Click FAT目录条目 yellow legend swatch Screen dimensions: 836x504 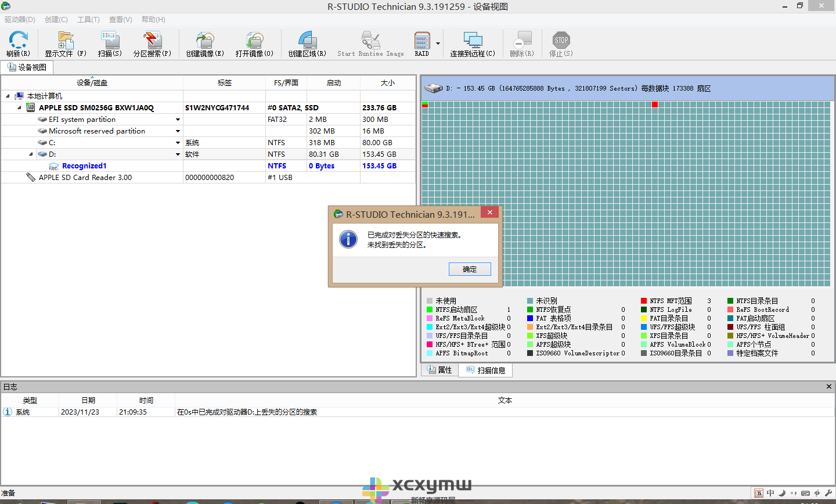pyautogui.click(x=644, y=318)
